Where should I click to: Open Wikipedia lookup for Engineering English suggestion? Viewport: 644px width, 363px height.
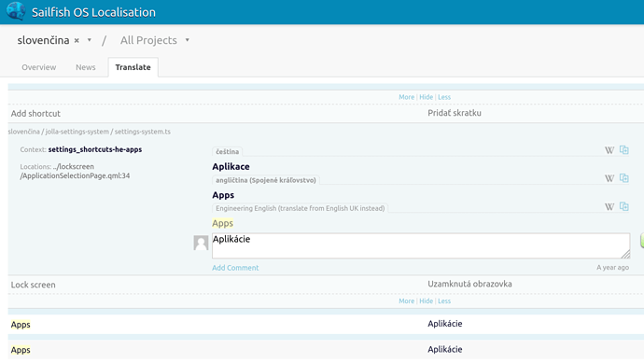tap(609, 207)
